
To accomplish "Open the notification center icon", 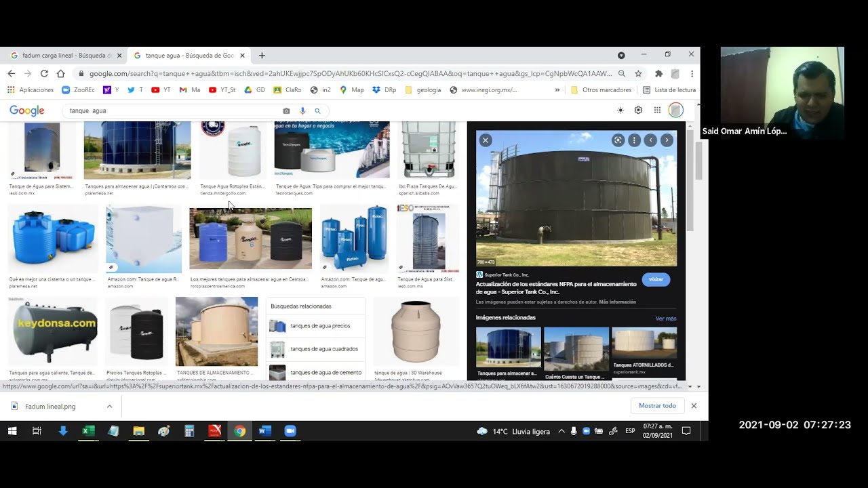I will (x=686, y=431).
